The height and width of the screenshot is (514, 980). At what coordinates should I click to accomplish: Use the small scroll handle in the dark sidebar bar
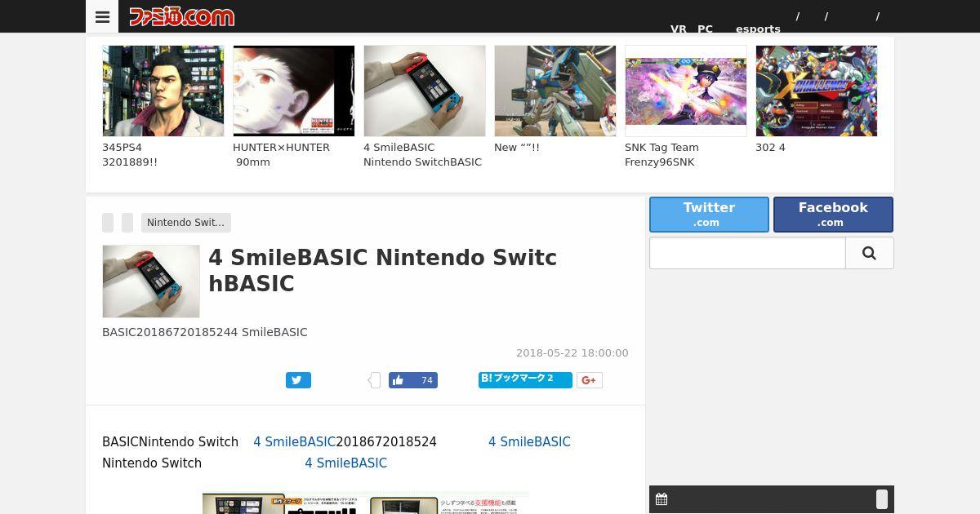point(882,499)
